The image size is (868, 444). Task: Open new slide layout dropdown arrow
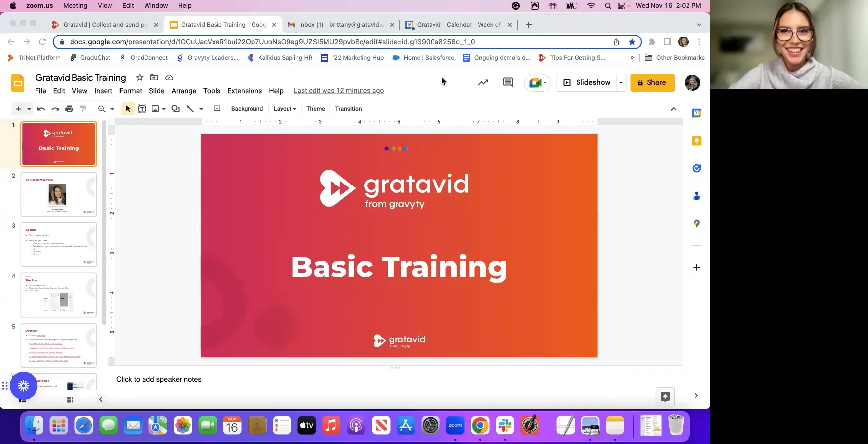(x=29, y=109)
